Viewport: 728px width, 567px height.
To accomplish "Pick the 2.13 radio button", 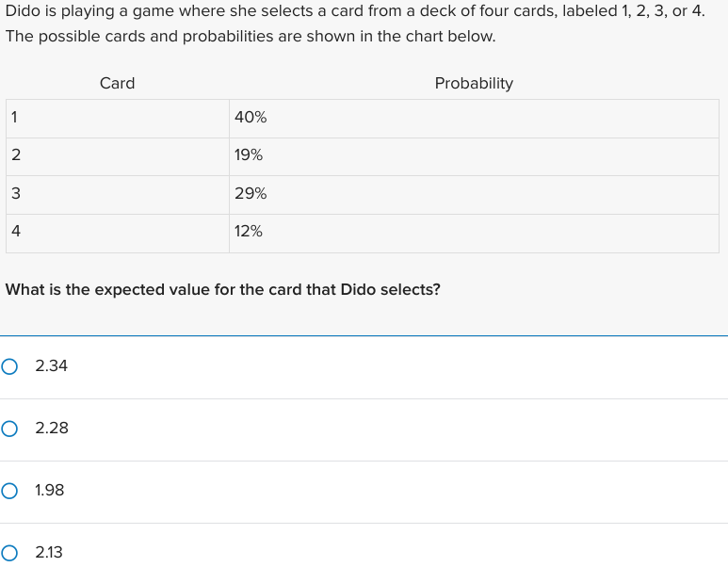I will point(9,553).
